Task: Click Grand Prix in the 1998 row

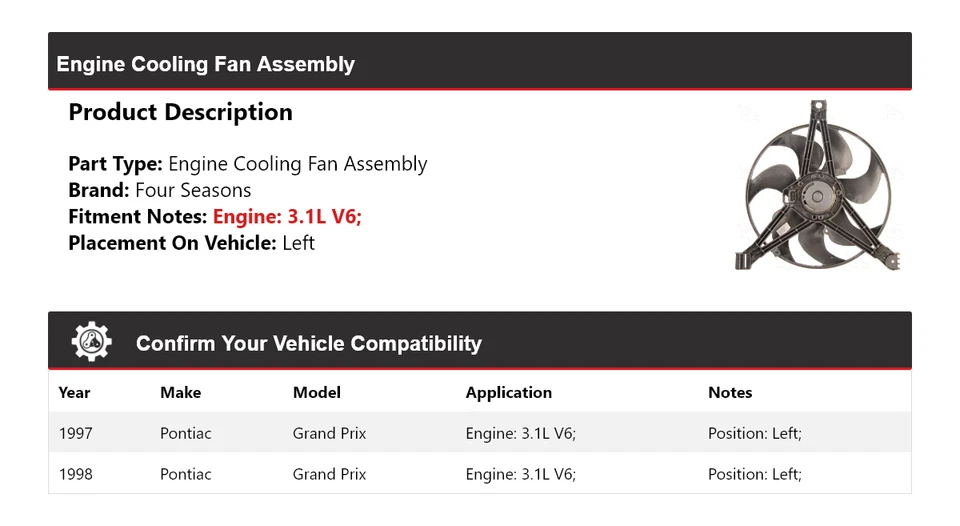Action: [329, 474]
